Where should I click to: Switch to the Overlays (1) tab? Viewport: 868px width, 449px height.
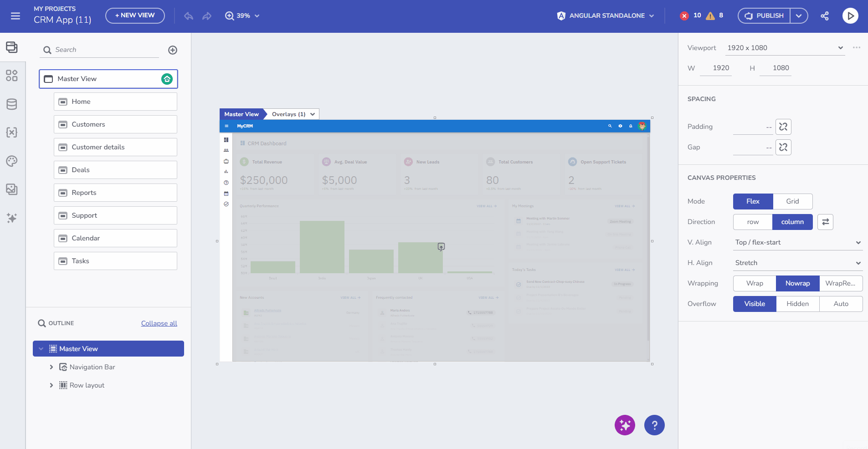click(x=288, y=114)
